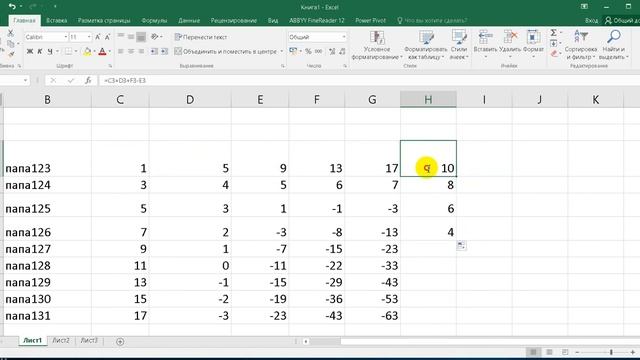Click the Auto Fill Options icon below H column

tap(461, 246)
